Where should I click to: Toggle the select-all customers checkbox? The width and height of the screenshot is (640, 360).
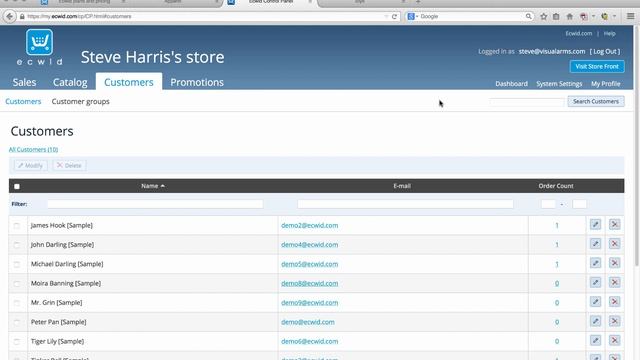click(x=17, y=187)
